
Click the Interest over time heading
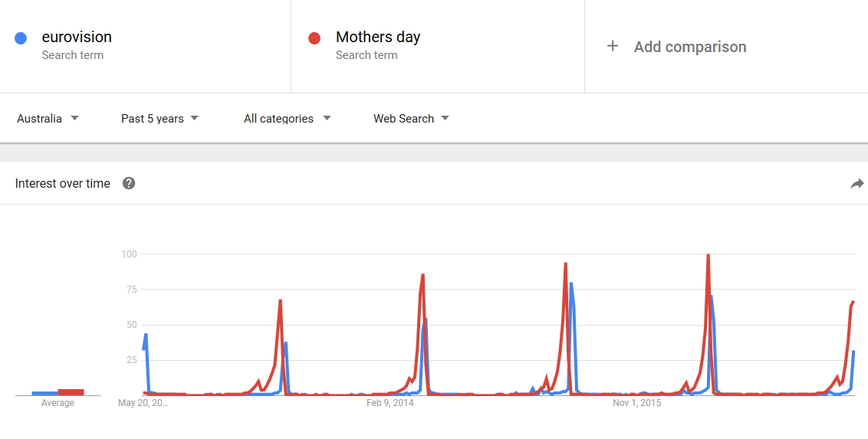coord(63,184)
